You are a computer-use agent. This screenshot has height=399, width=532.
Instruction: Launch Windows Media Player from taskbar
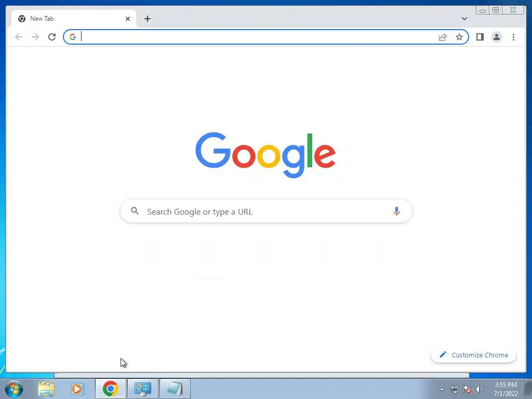coord(78,389)
